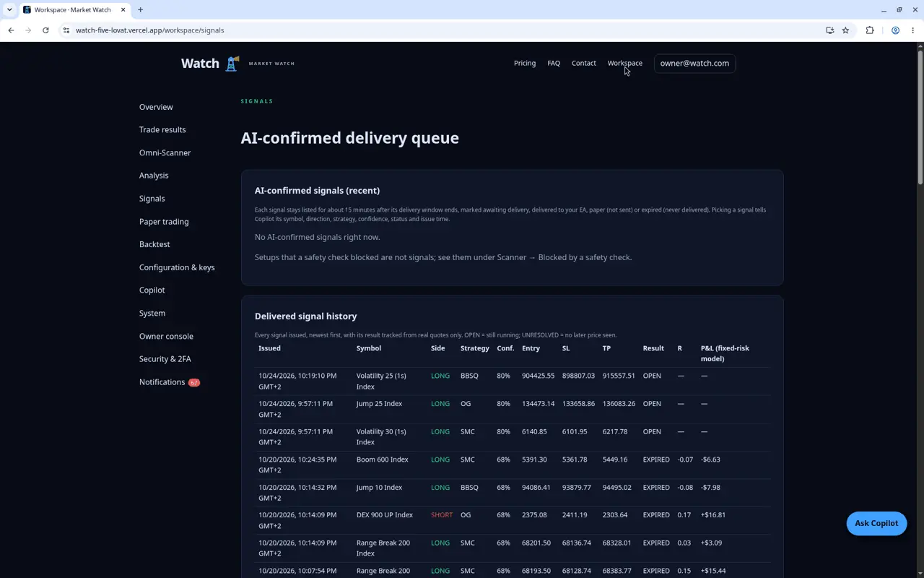Open Paper trading in the sidebar
The width and height of the screenshot is (924, 578).
(164, 222)
